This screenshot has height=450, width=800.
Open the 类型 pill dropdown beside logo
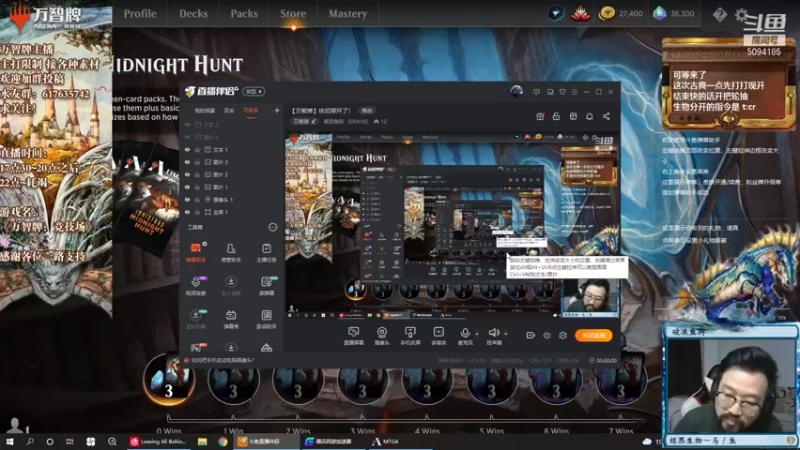click(254, 91)
